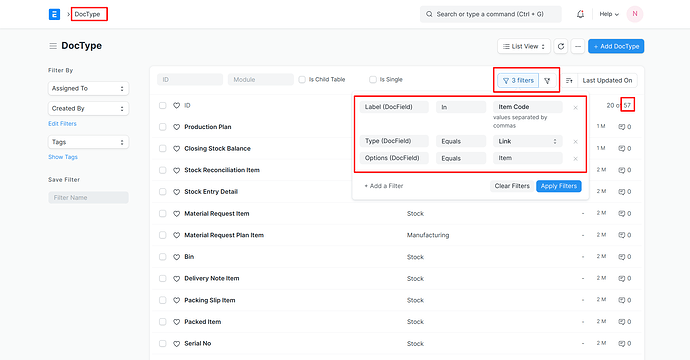The height and width of the screenshot is (360, 690).
Task: Open the Created By dropdown
Action: 88,108
